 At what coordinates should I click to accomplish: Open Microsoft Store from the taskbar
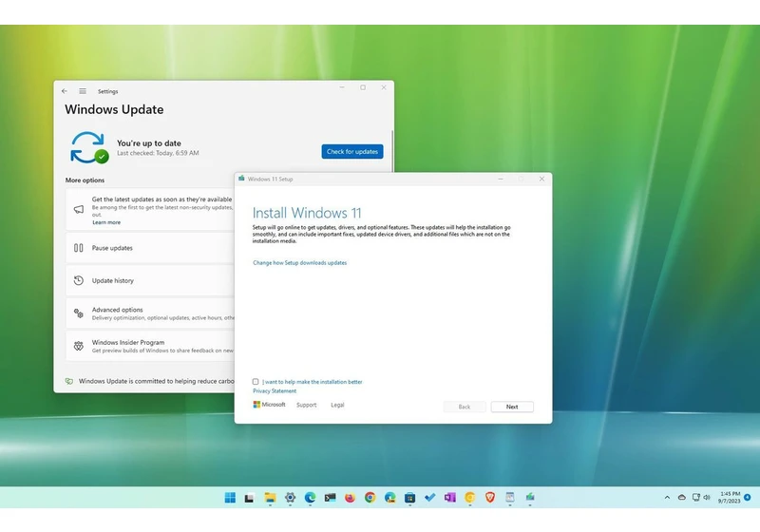[x=410, y=498]
